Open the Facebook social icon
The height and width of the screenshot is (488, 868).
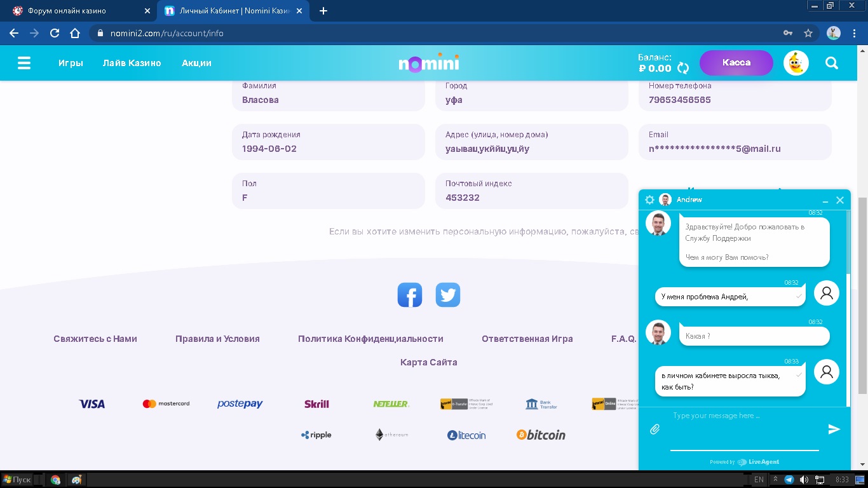tap(410, 295)
